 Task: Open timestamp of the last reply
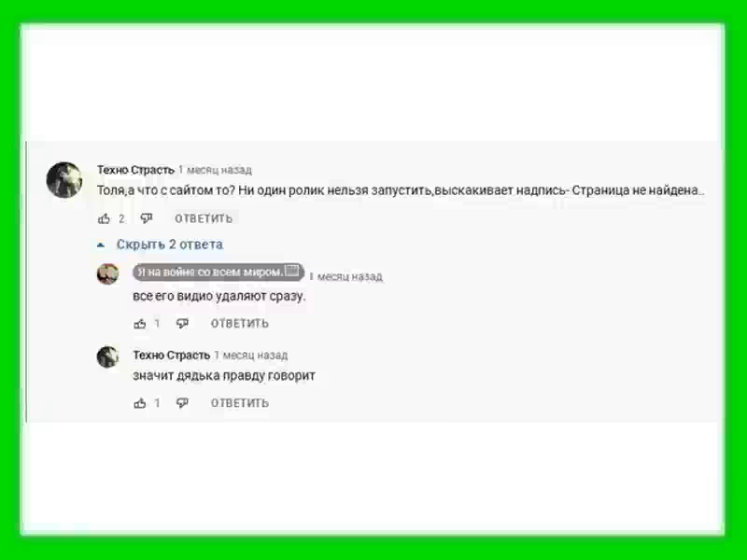click(251, 356)
